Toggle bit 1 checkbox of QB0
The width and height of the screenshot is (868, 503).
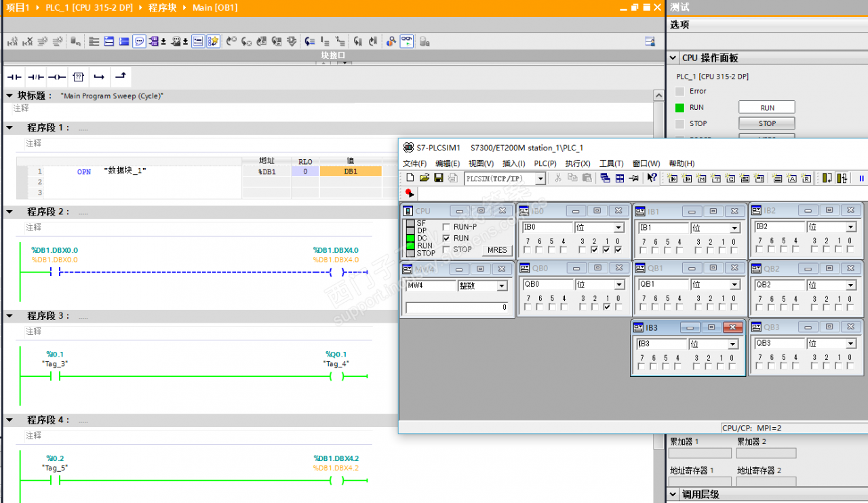click(x=606, y=307)
